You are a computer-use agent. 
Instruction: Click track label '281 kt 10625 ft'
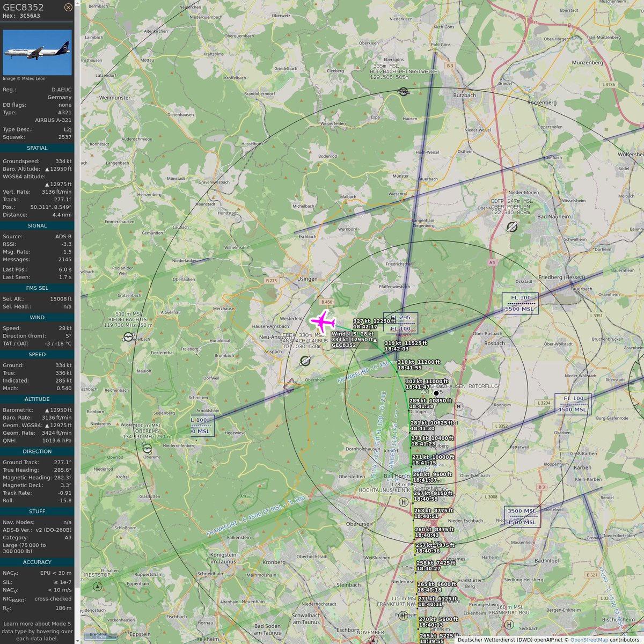(x=432, y=423)
